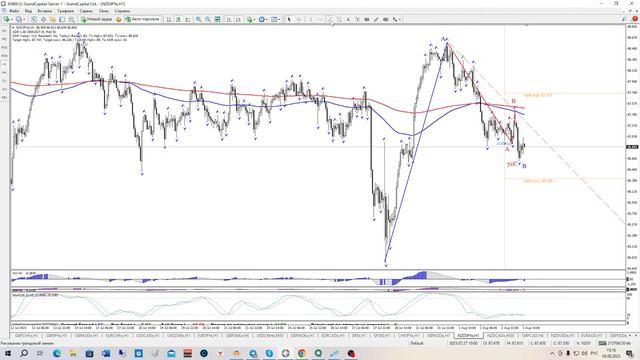
Task: Open Chrome from the taskbar
Action: tap(302, 353)
